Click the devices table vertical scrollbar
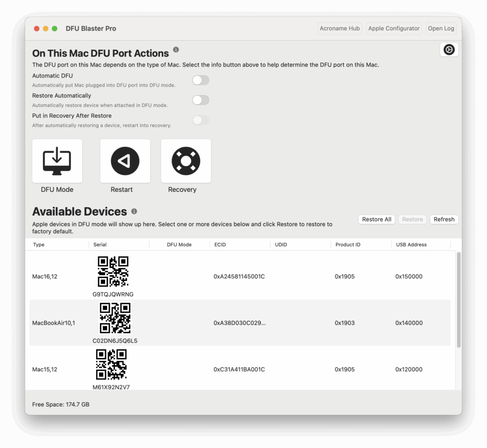The height and width of the screenshot is (448, 487). [459, 300]
